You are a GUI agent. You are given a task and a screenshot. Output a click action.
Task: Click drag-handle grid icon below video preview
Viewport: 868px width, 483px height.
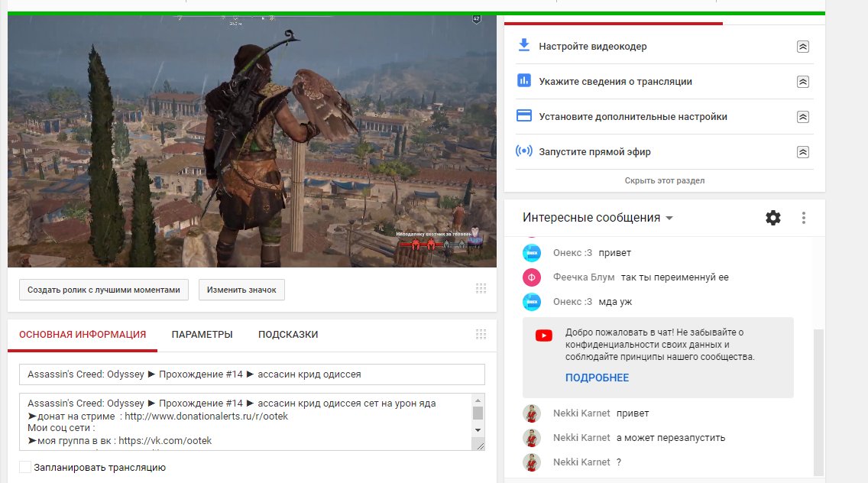pos(481,288)
